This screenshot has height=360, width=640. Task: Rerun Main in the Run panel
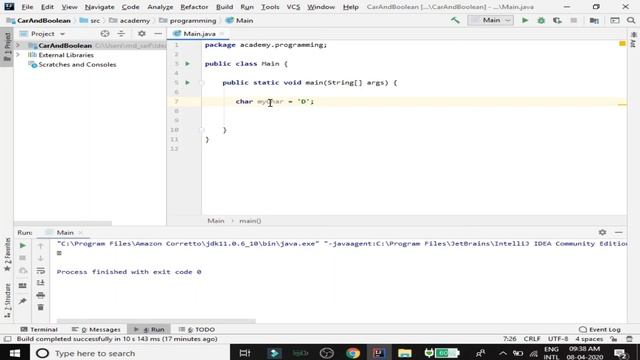(x=23, y=246)
